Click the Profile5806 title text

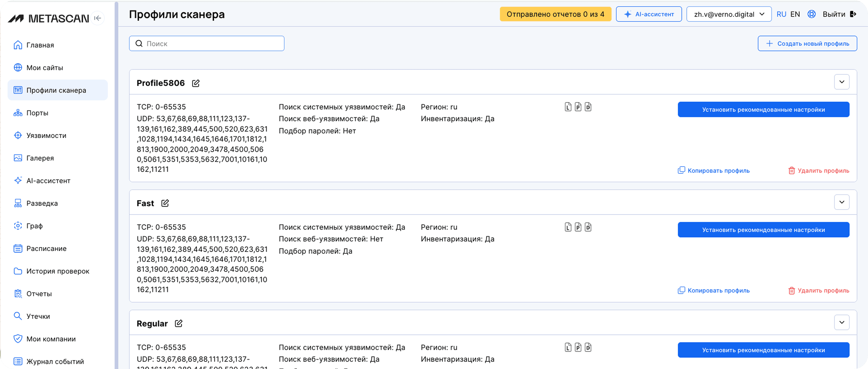[x=160, y=83]
